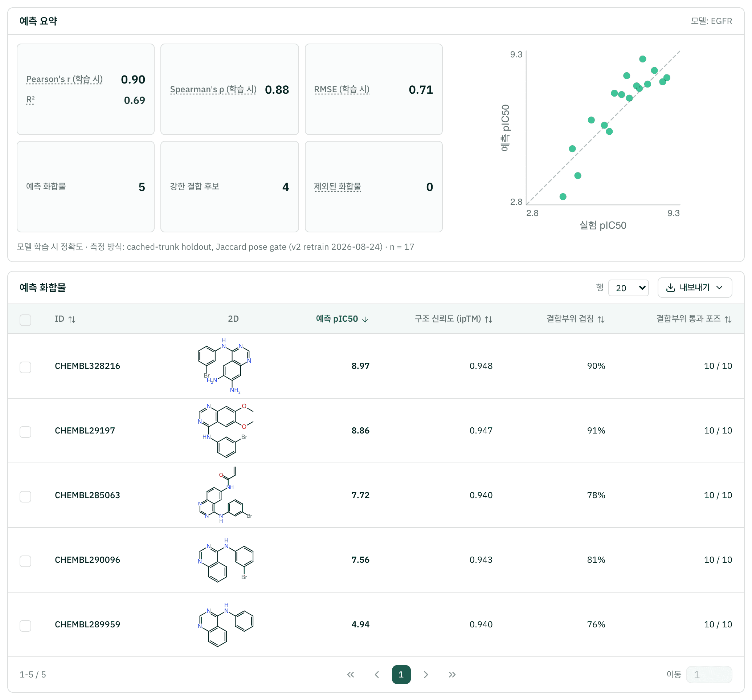The width and height of the screenshot is (752, 700).
Task: Click the ipTM value 0.947
Action: pyautogui.click(x=481, y=431)
